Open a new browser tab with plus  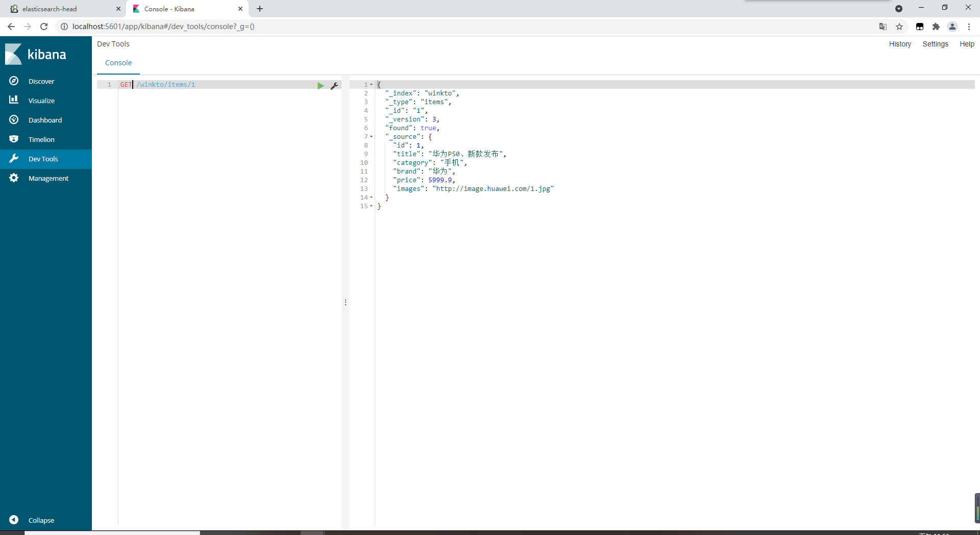coord(260,9)
